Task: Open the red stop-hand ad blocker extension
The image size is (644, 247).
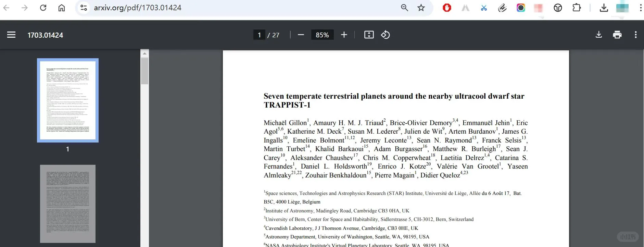Action: pos(447,8)
